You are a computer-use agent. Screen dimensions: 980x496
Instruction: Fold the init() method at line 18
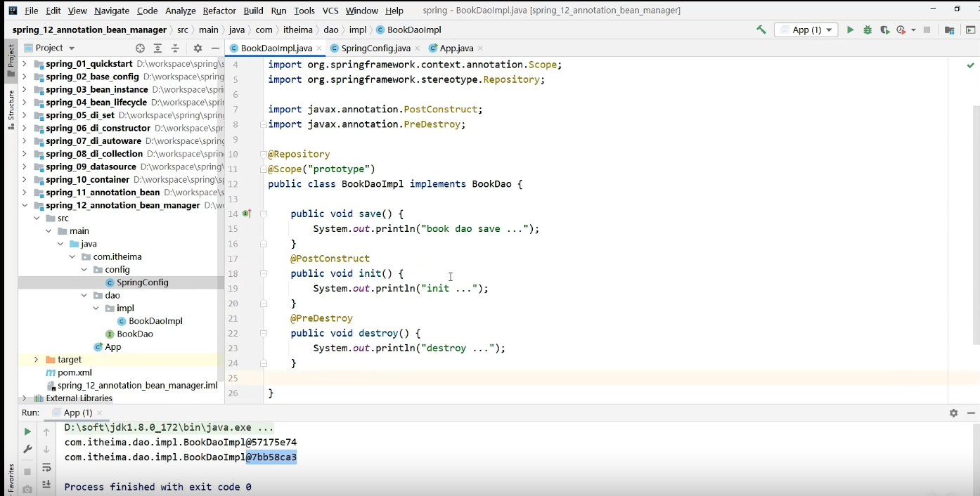[x=264, y=273]
